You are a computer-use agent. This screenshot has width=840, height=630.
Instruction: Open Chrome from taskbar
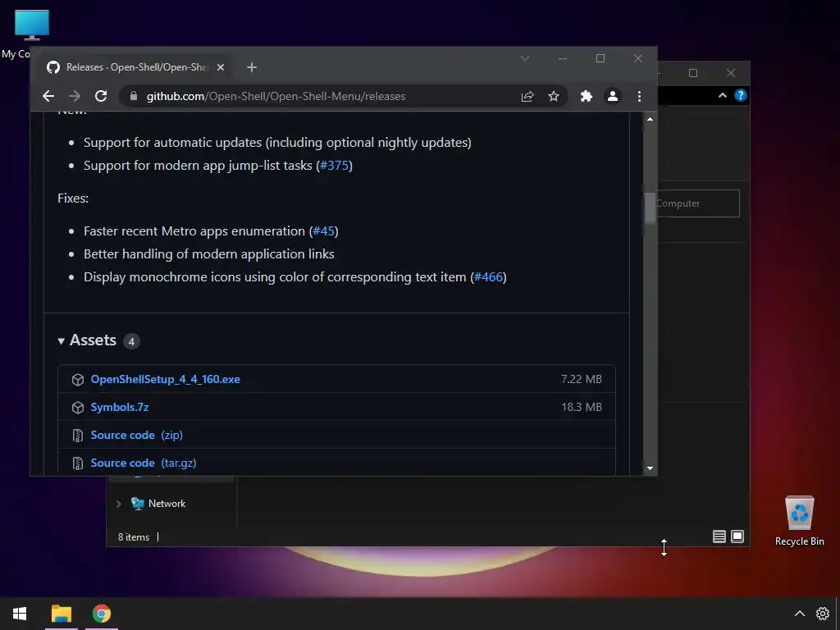tap(101, 614)
